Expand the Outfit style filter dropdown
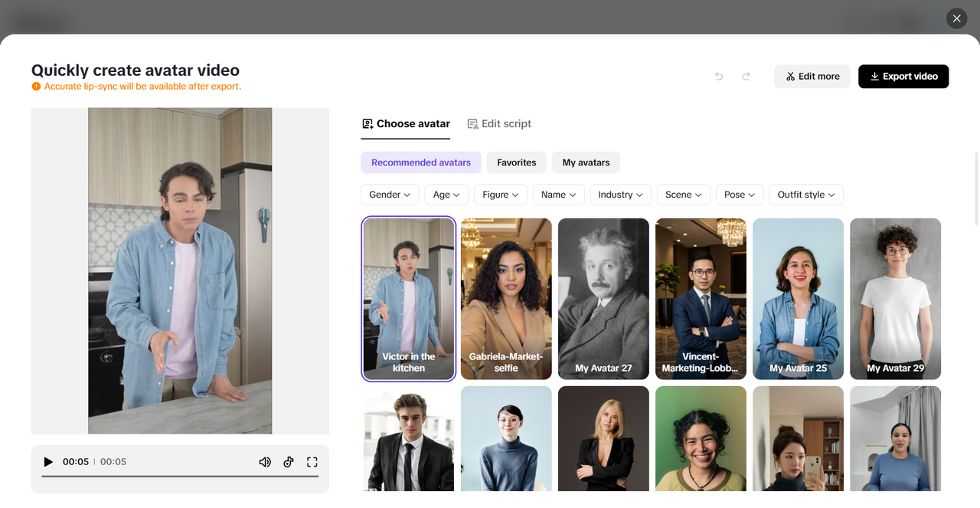The height and width of the screenshot is (508, 980). 806,195
